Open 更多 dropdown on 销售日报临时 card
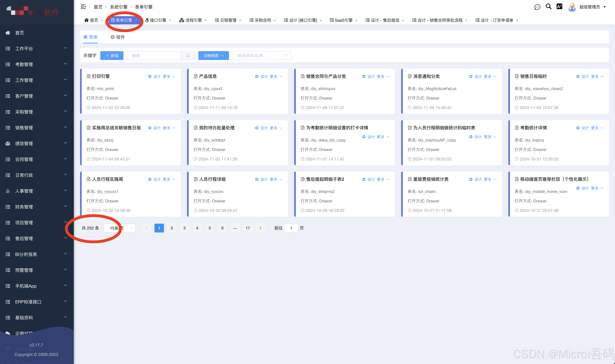 click(597, 77)
